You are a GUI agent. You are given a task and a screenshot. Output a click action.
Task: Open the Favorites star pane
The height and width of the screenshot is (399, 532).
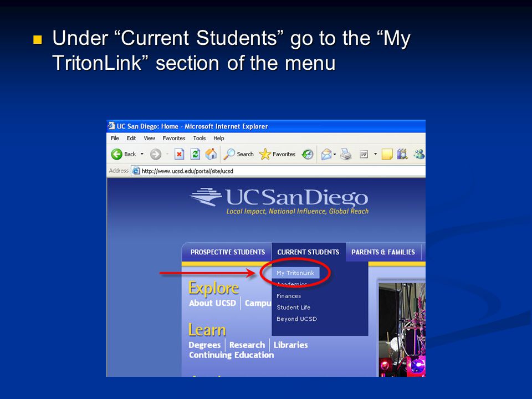[277, 154]
